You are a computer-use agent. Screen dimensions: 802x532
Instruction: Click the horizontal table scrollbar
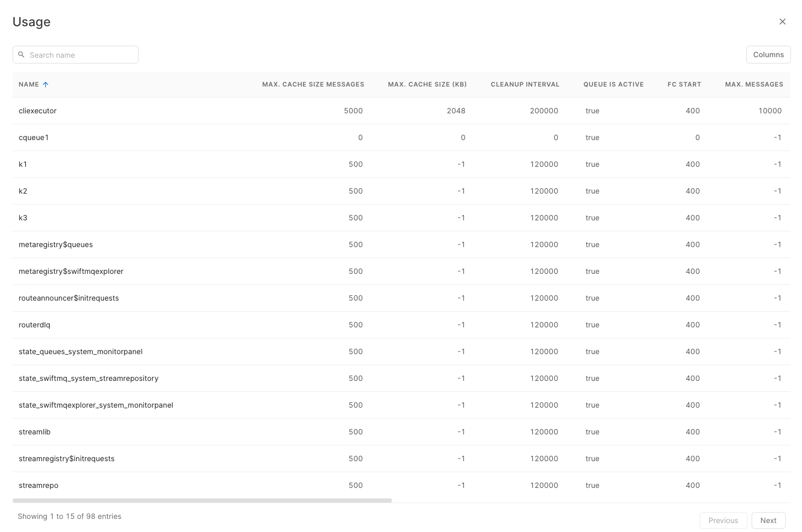[x=202, y=501]
